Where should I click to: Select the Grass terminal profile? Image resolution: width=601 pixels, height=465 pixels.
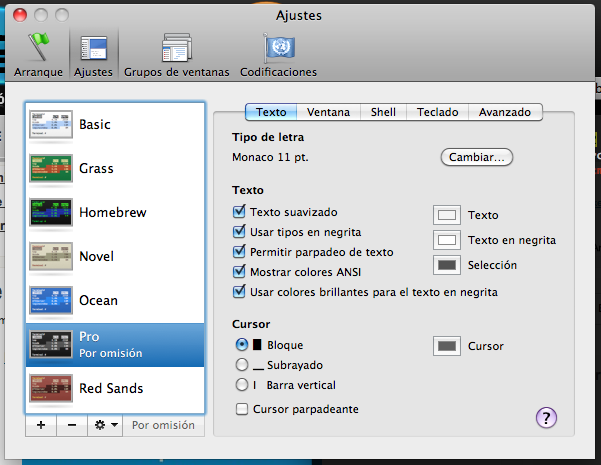(x=50, y=168)
